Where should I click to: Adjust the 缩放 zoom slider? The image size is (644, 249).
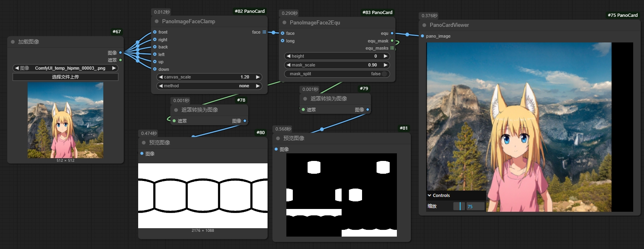pyautogui.click(x=460, y=206)
